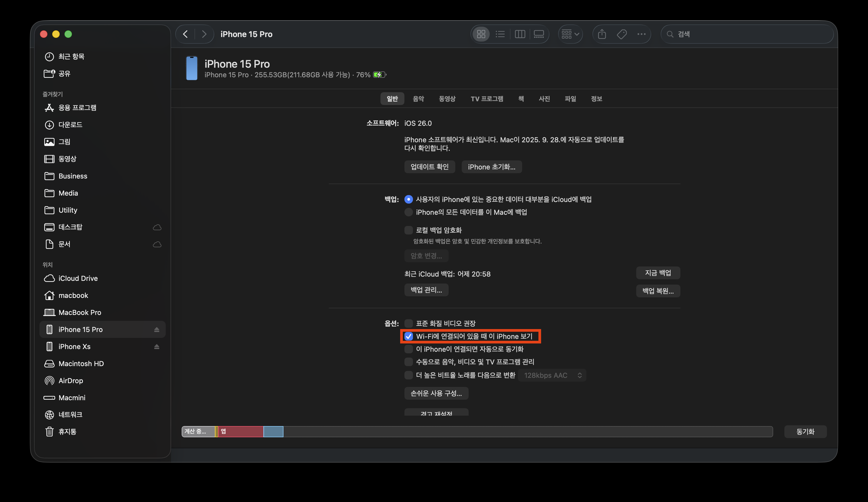This screenshot has height=502, width=868.
Task: Switch to gallery view in the toolbar
Action: tap(539, 34)
